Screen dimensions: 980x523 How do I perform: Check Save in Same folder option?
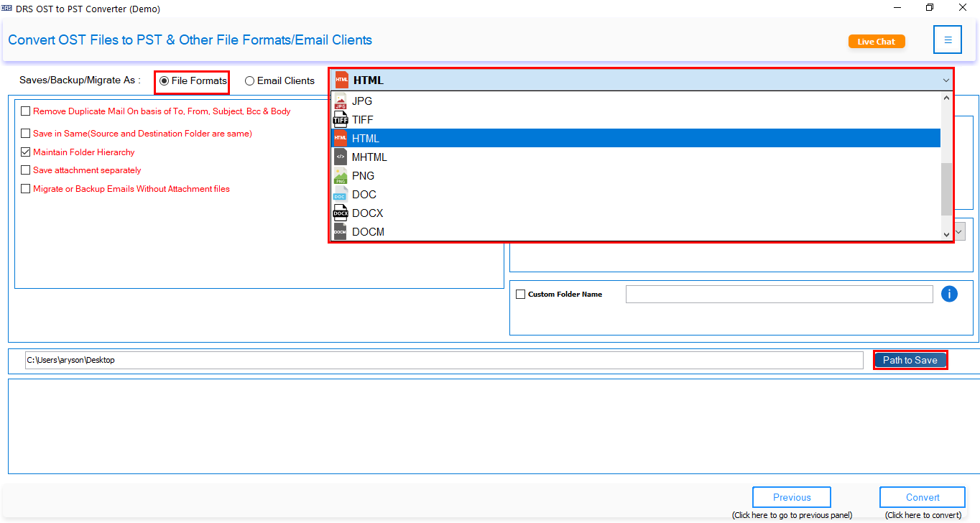click(x=26, y=134)
